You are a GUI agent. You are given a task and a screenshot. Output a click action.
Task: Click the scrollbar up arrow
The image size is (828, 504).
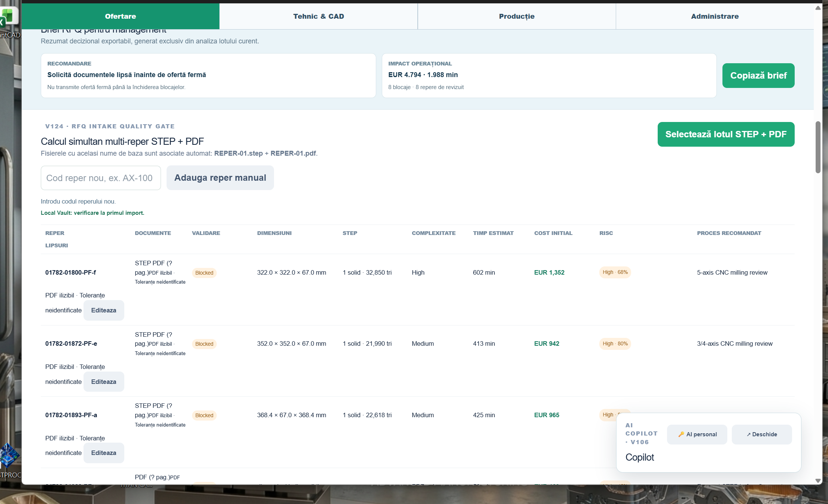point(818,8)
